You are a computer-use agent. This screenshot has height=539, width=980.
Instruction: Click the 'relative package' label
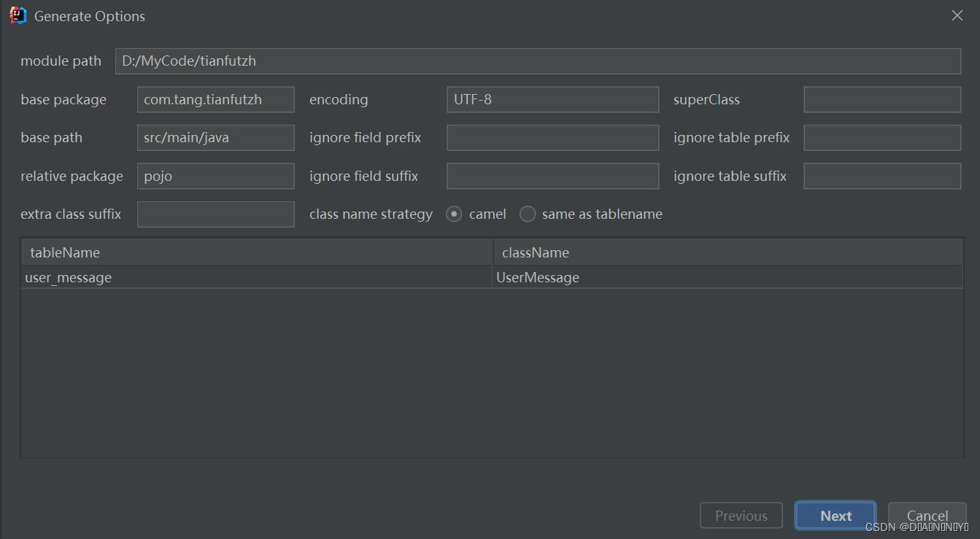(x=72, y=177)
